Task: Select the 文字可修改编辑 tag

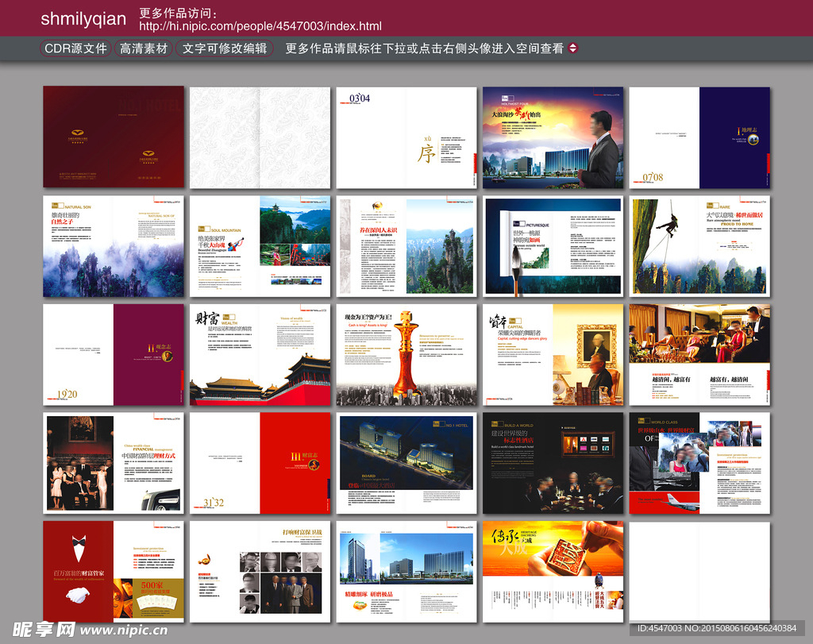Action: click(225, 48)
